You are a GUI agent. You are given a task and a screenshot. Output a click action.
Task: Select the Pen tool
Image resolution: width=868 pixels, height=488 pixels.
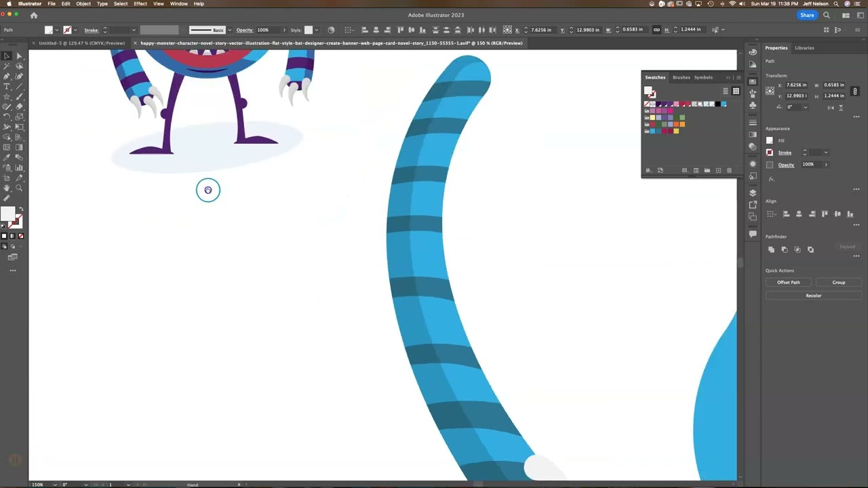click(x=6, y=77)
